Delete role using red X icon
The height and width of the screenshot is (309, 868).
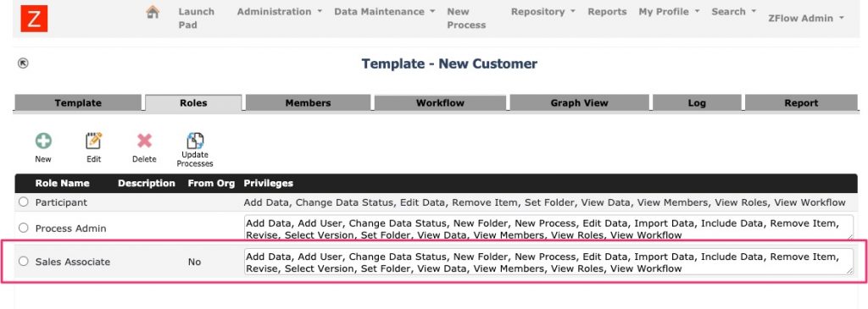click(x=144, y=141)
